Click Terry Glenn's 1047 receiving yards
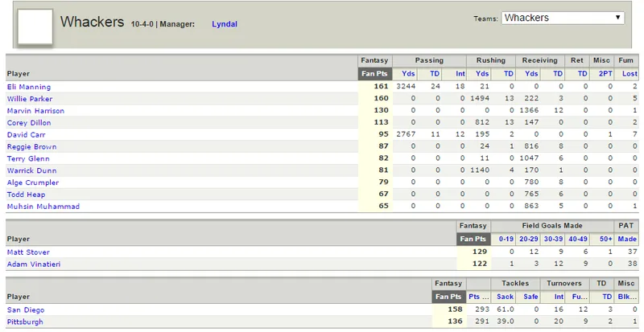644x332 pixels. tap(529, 158)
